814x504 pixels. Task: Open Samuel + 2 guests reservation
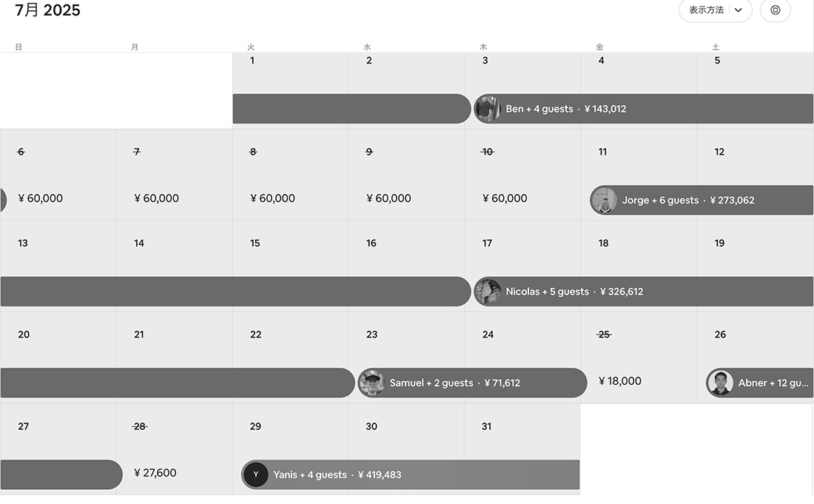pos(472,383)
